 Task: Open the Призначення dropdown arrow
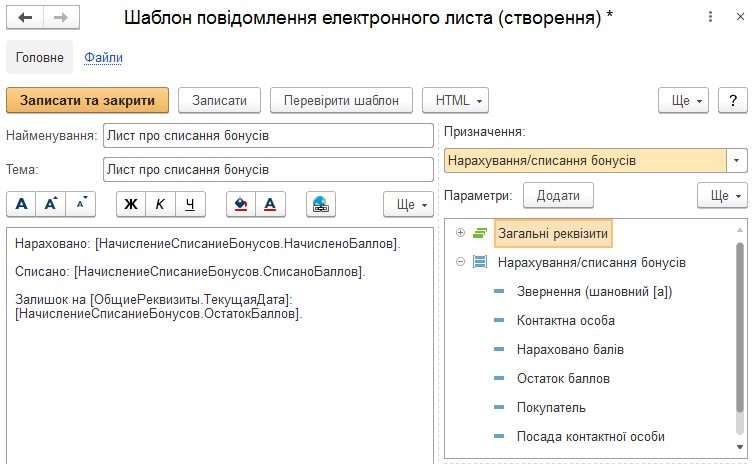pos(737,161)
